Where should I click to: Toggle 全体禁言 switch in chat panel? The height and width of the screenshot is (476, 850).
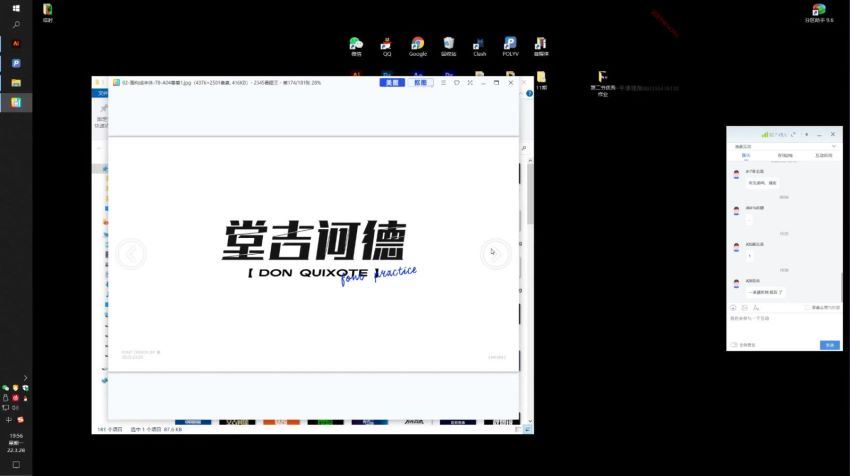734,344
